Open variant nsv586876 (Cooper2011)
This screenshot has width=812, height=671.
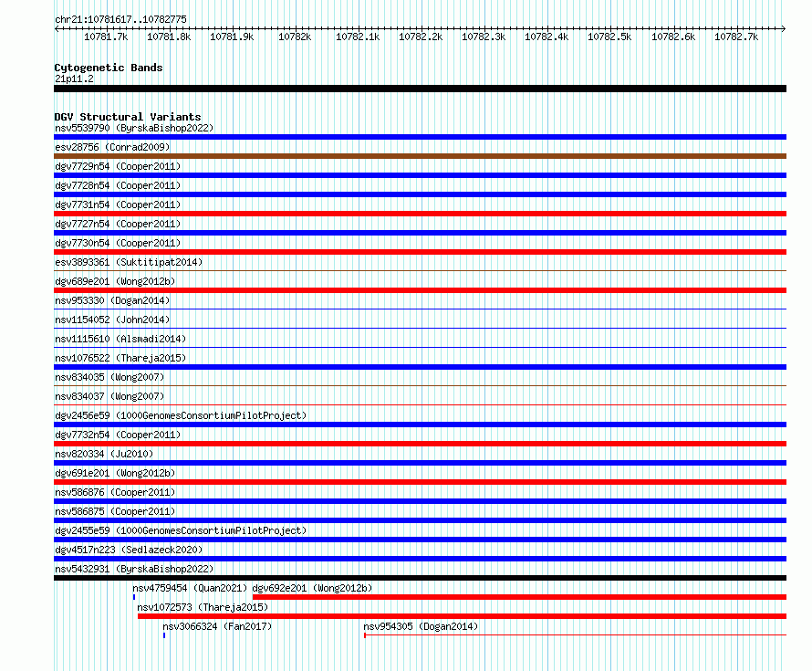tap(115, 492)
